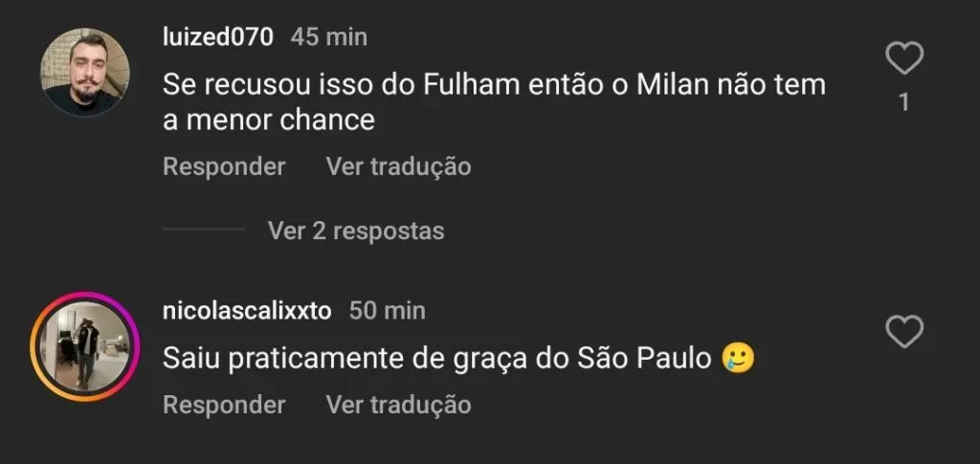Translate luized070's comment with Ver tradução

pos(398,166)
